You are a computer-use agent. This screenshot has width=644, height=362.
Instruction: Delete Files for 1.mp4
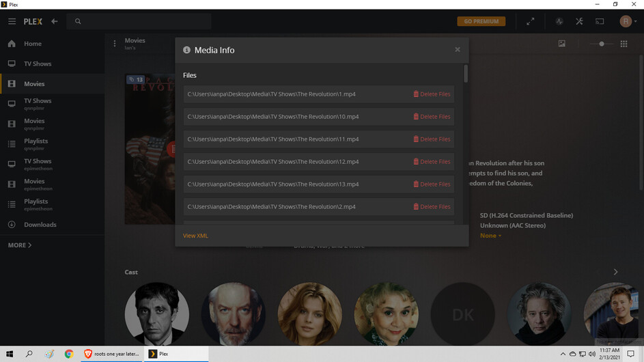pos(432,94)
